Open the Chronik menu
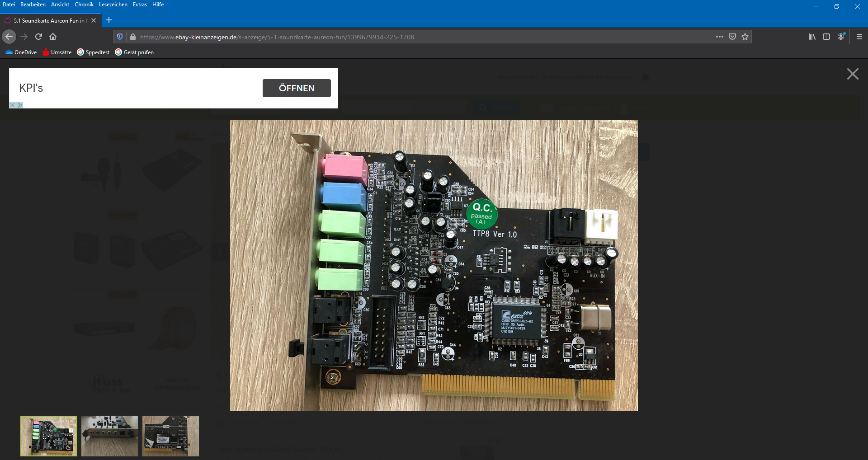Viewport: 868px width, 460px height. point(84,5)
